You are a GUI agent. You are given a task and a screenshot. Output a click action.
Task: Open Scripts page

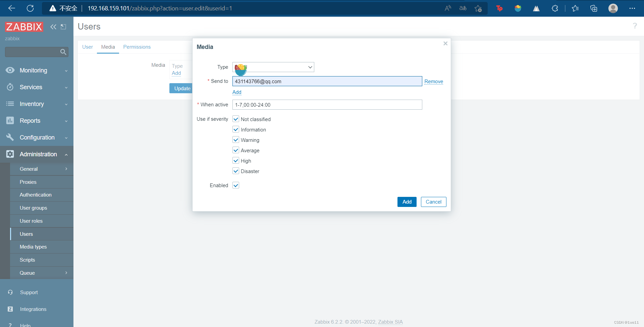point(42,260)
